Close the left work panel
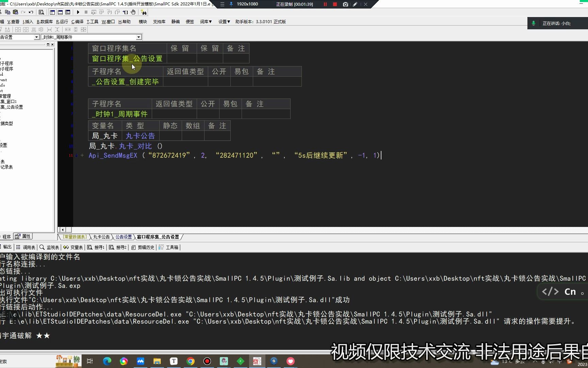The height and width of the screenshot is (368, 588). pyautogui.click(x=52, y=44)
